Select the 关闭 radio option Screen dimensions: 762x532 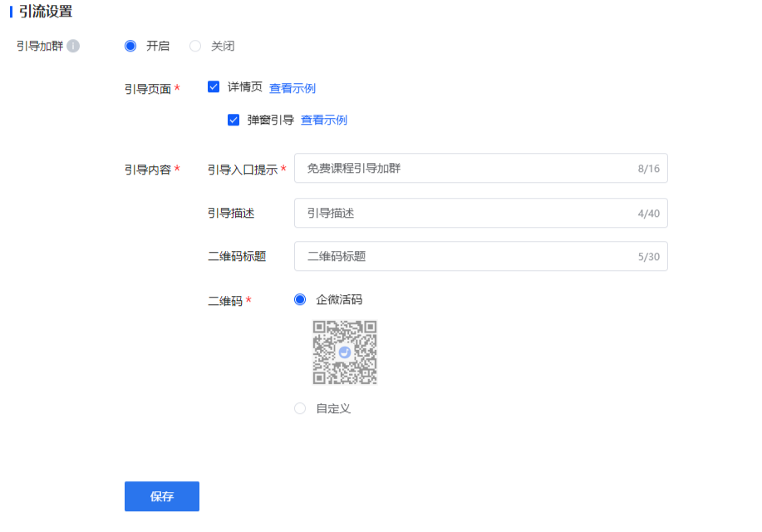(x=195, y=46)
